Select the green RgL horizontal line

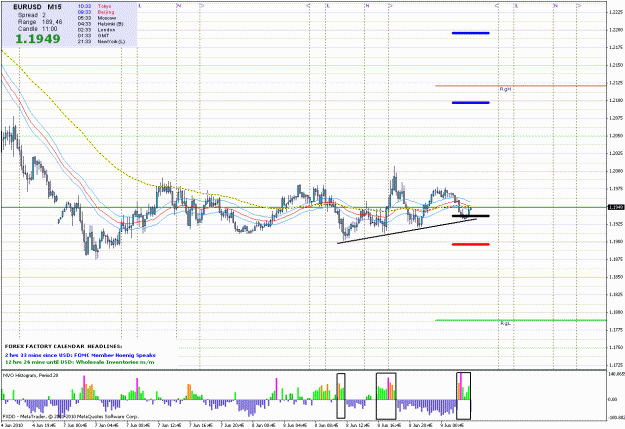click(521, 320)
